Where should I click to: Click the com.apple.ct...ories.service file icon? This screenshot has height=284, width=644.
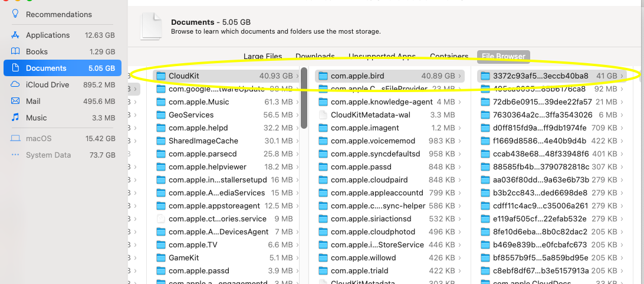(161, 218)
